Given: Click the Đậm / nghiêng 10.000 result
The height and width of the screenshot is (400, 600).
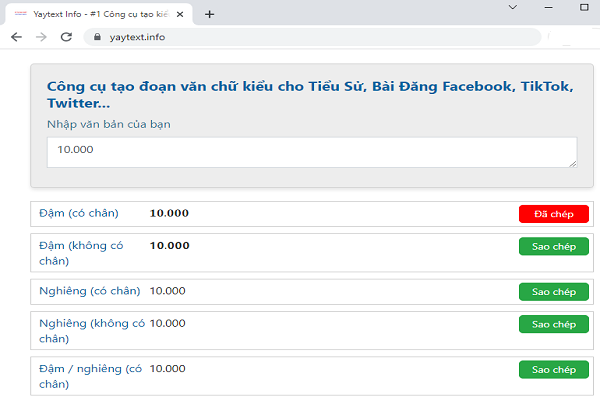Looking at the screenshot, I should coord(168,369).
